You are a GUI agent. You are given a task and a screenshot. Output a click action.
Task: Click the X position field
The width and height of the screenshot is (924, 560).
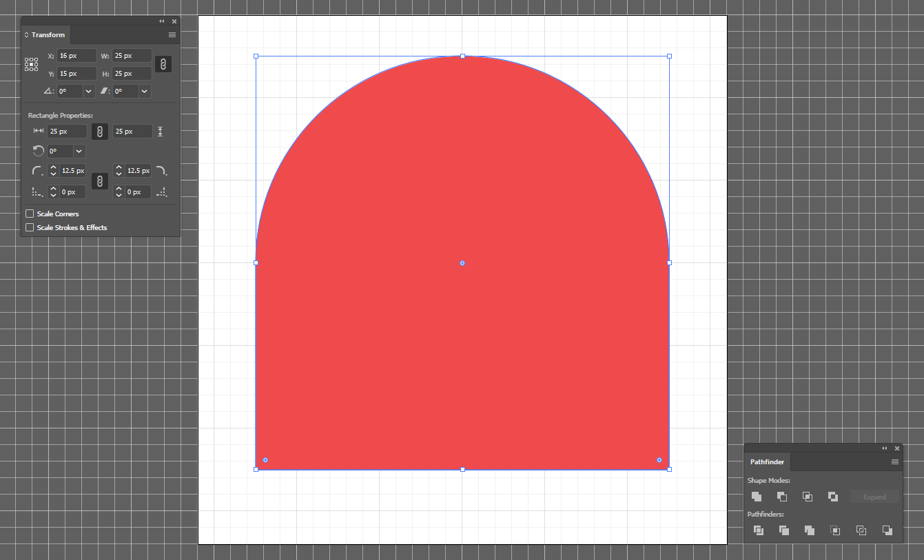point(76,55)
